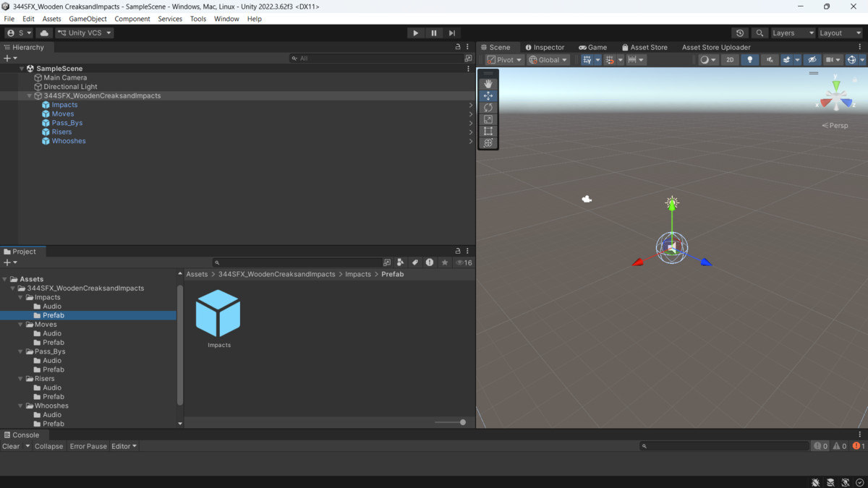
Task: Open the Global handle rotation dropdown
Action: tap(548, 60)
